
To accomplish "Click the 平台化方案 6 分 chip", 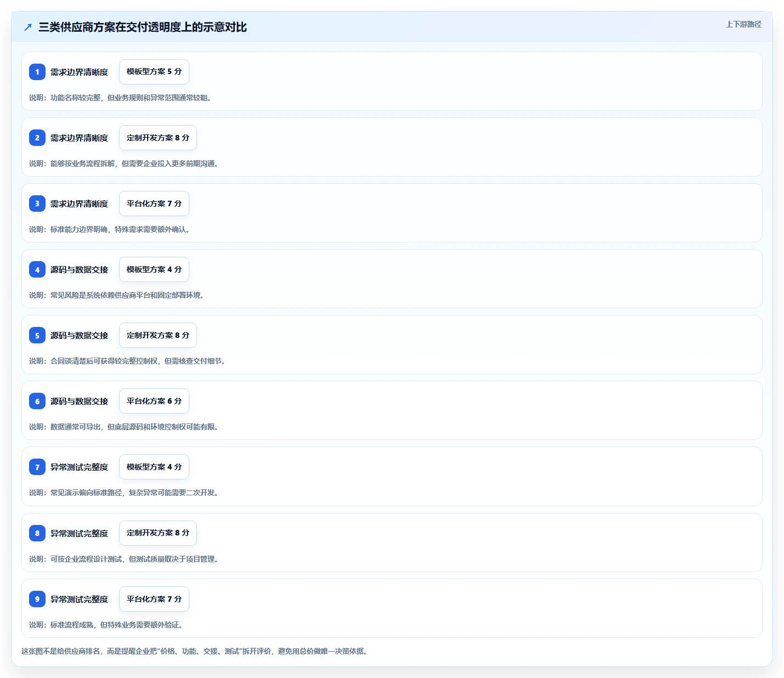I will [x=154, y=401].
